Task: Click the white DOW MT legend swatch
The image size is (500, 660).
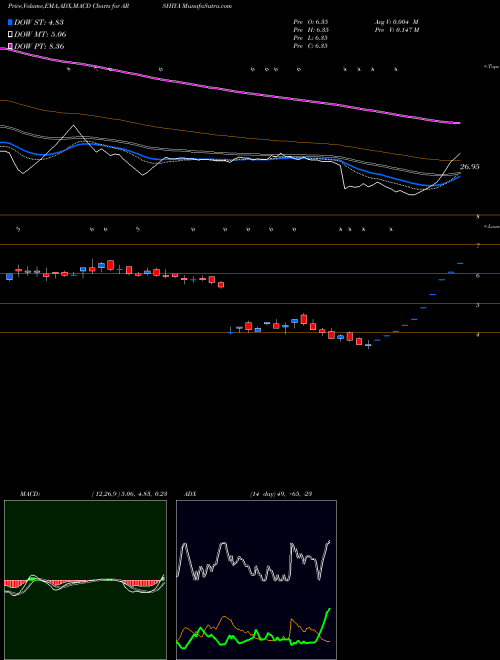Action: point(10,34)
